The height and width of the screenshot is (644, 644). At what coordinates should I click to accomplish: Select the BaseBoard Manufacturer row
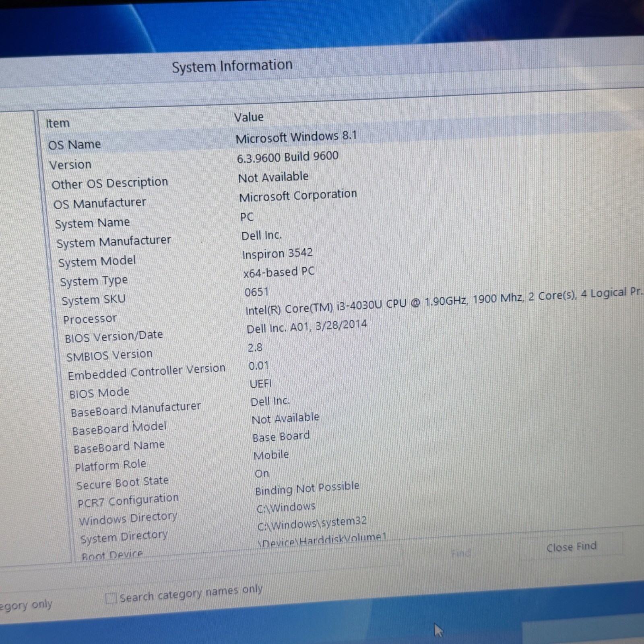click(x=136, y=409)
